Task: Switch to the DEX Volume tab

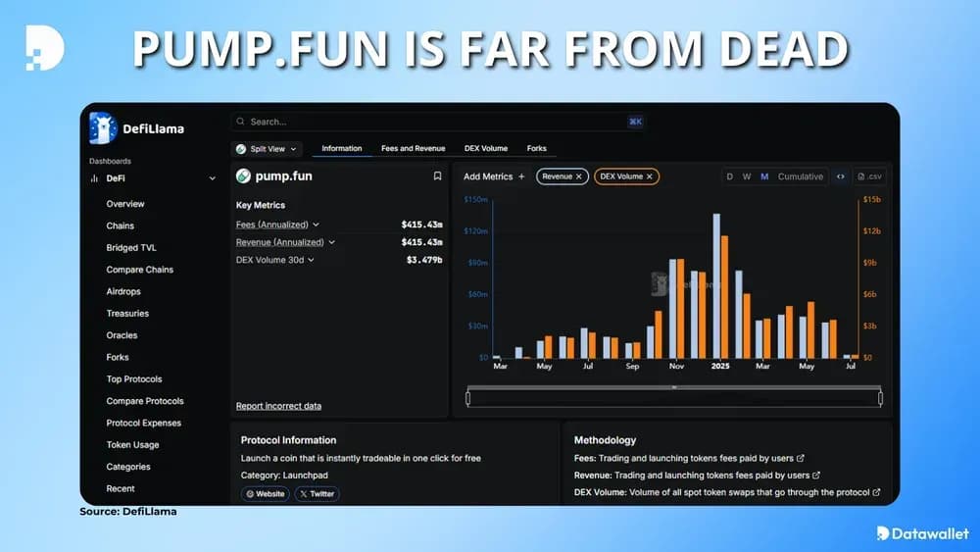Action: point(486,149)
